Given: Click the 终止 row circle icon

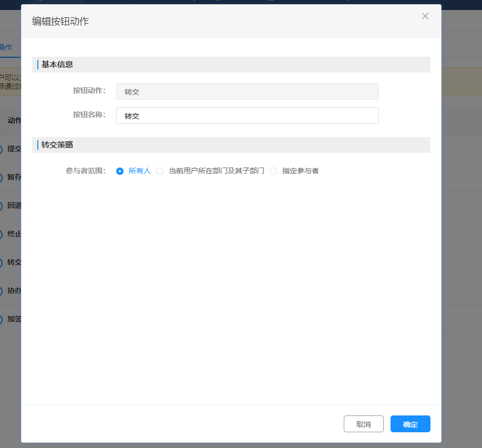Looking at the screenshot, I should (1, 234).
